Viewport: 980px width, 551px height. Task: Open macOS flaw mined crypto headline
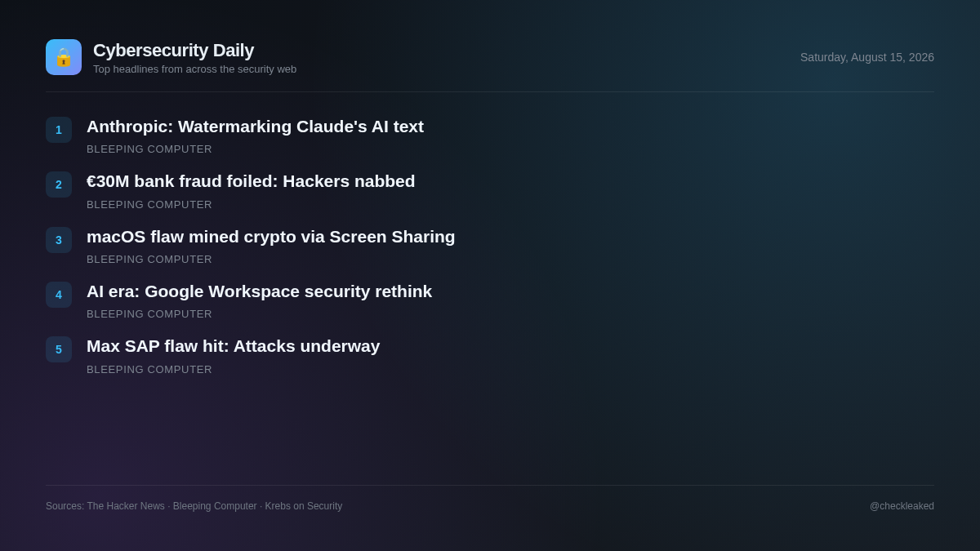(271, 237)
